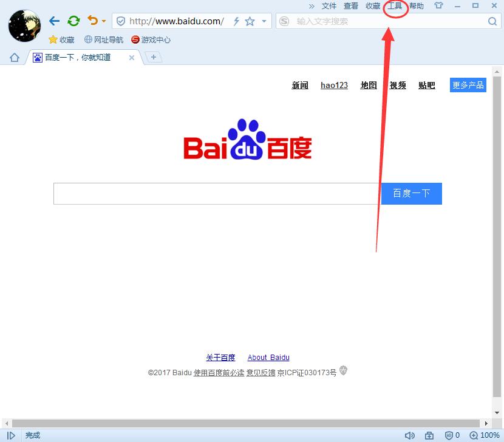Open the 工具 menu

[x=395, y=6]
